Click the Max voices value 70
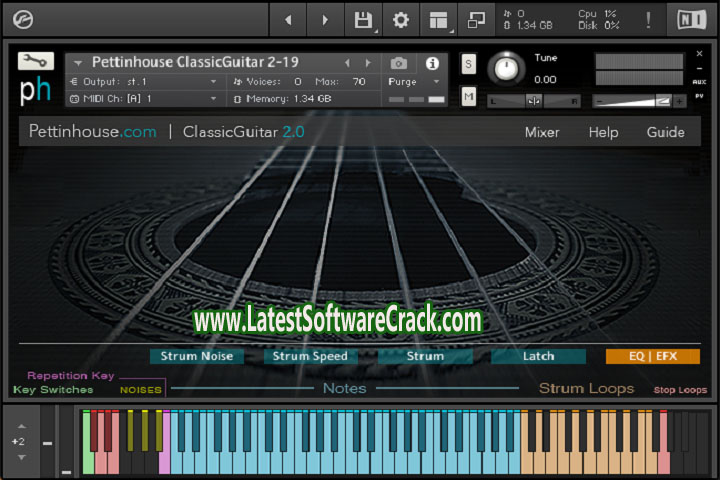The height and width of the screenshot is (480, 720). (359, 82)
